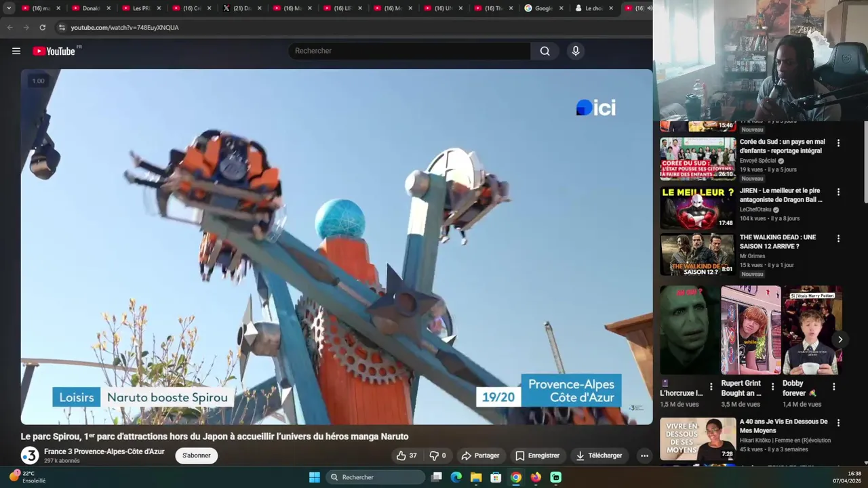Open Corée du Sud video title
The width and height of the screenshot is (868, 488).
[782, 146]
